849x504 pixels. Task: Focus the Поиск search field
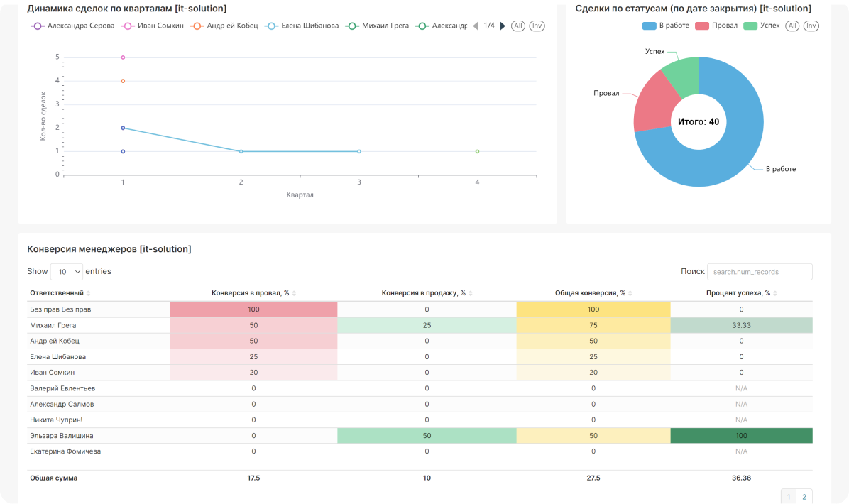pyautogui.click(x=760, y=272)
